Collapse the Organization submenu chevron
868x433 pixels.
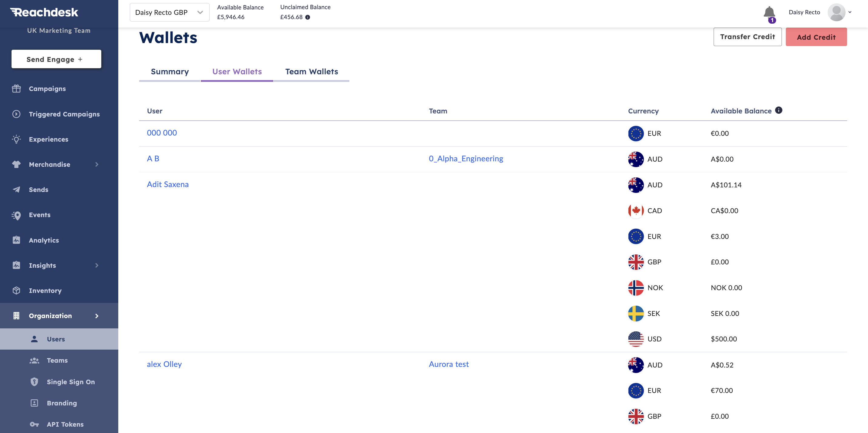[97, 316]
